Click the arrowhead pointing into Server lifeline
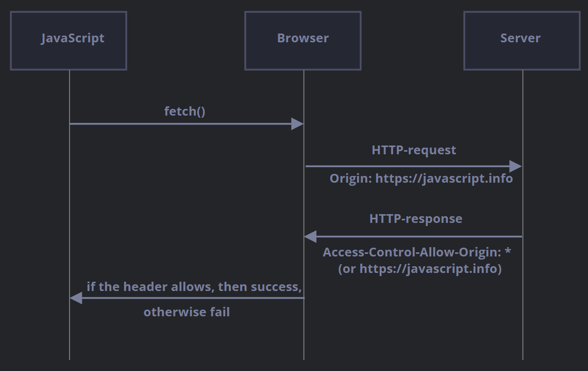The image size is (588, 371). (516, 166)
